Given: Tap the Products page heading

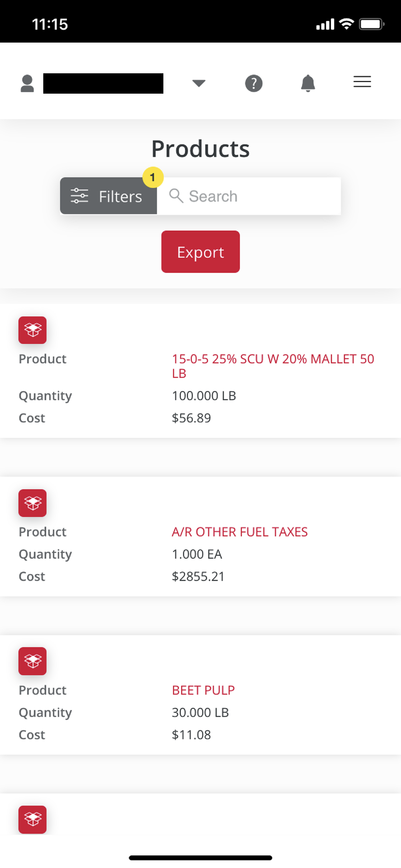Looking at the screenshot, I should coord(200,149).
